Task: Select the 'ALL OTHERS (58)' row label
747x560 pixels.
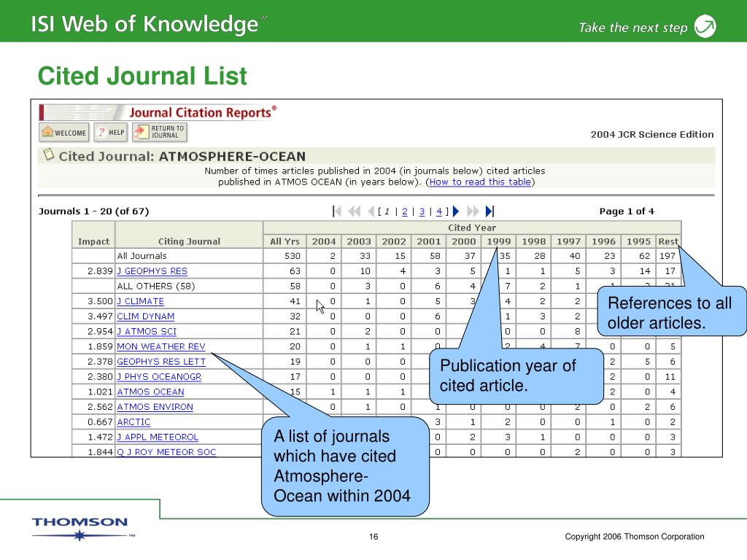Action: tap(156, 286)
